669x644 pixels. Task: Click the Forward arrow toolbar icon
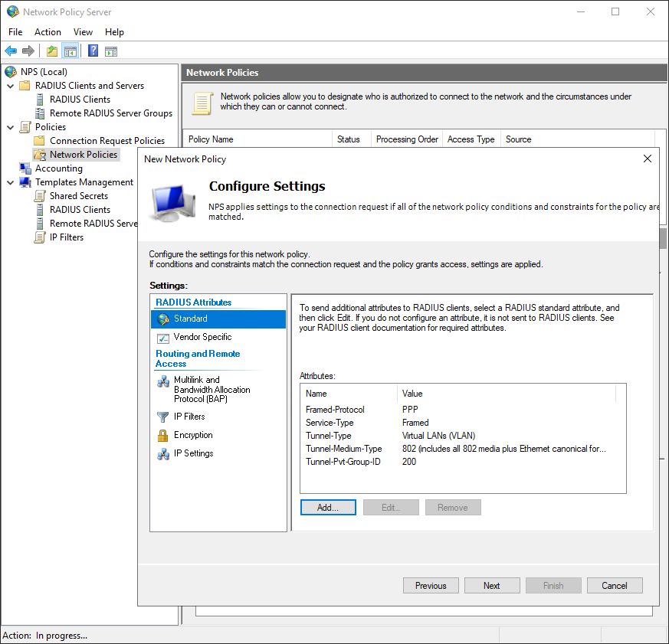tap(28, 51)
